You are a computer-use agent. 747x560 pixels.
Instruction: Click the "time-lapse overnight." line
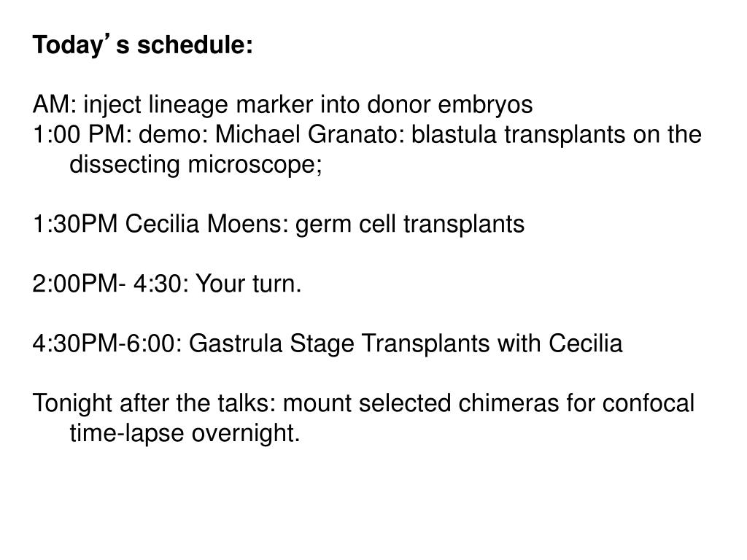185,433
